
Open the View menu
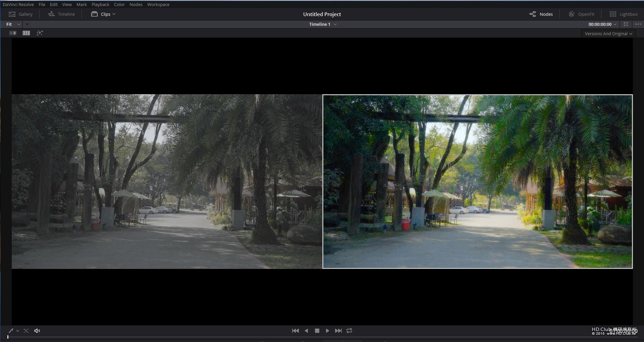pyautogui.click(x=67, y=4)
